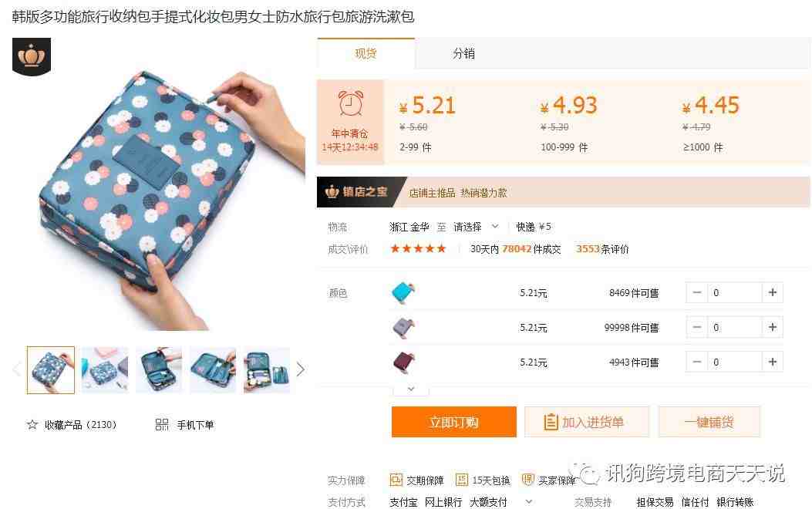Click the star icon to favorite product
This screenshot has height=509, width=812.
(x=32, y=425)
